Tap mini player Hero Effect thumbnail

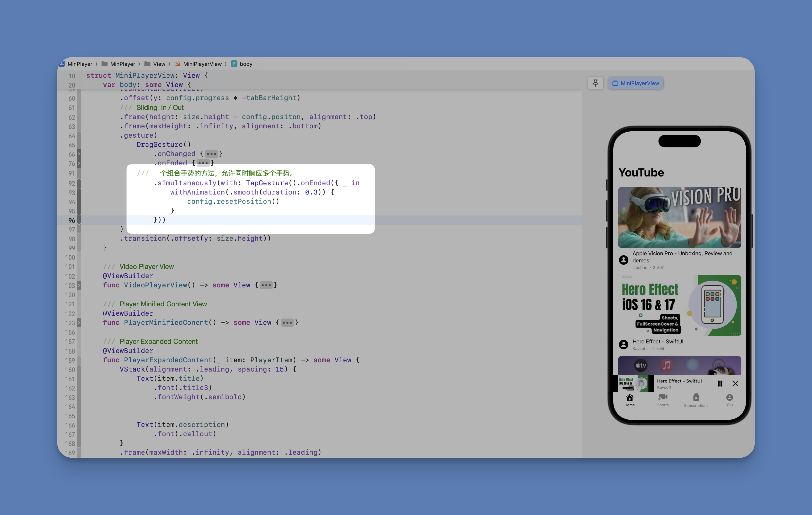pos(633,383)
